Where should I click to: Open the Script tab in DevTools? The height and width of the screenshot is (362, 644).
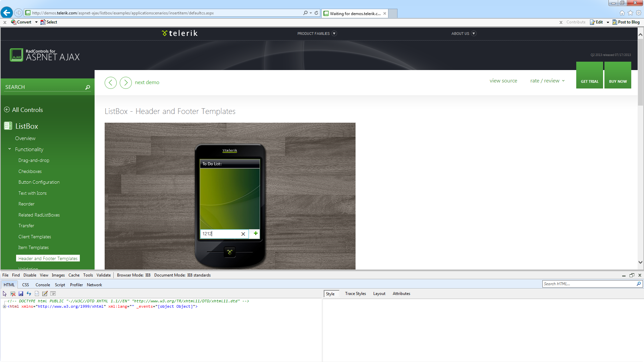(x=60, y=285)
